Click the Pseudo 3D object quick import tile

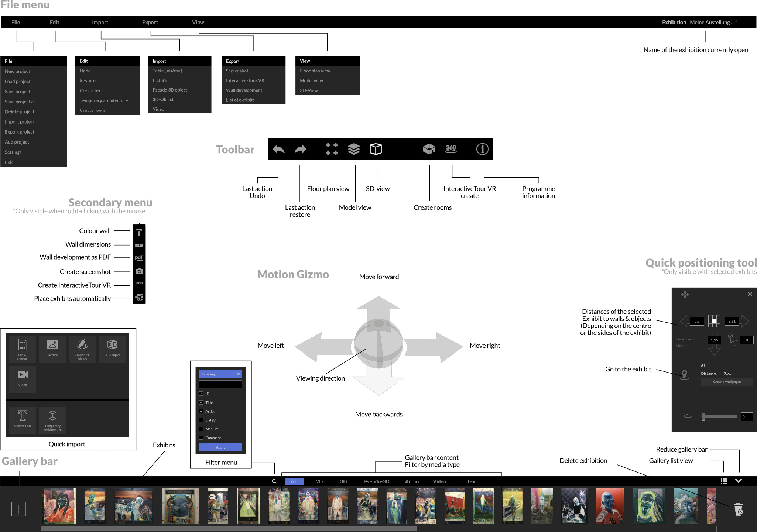click(x=82, y=349)
